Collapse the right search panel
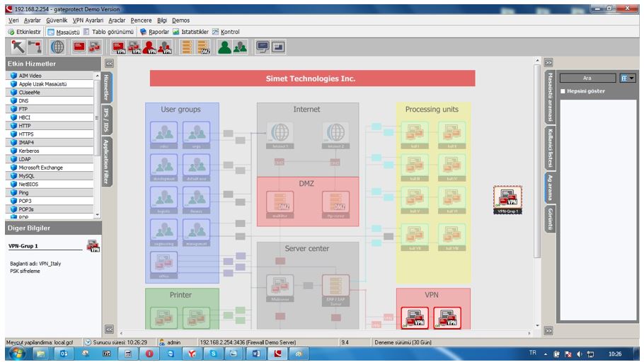The image size is (644, 362). click(548, 63)
